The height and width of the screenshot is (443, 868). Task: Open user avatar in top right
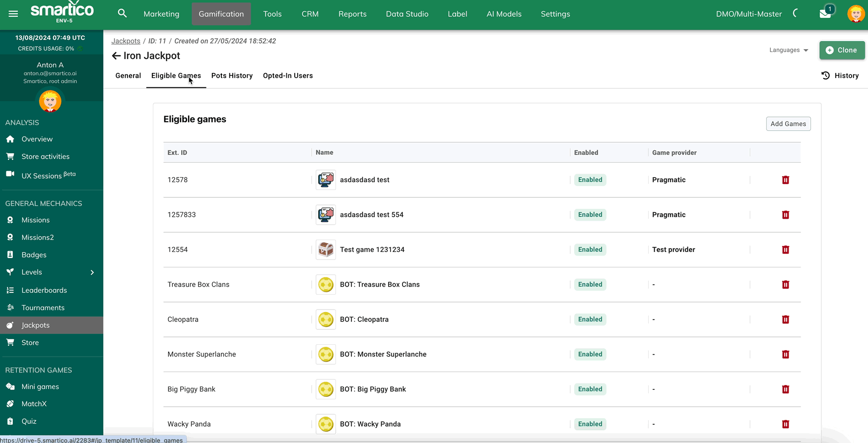click(x=856, y=14)
